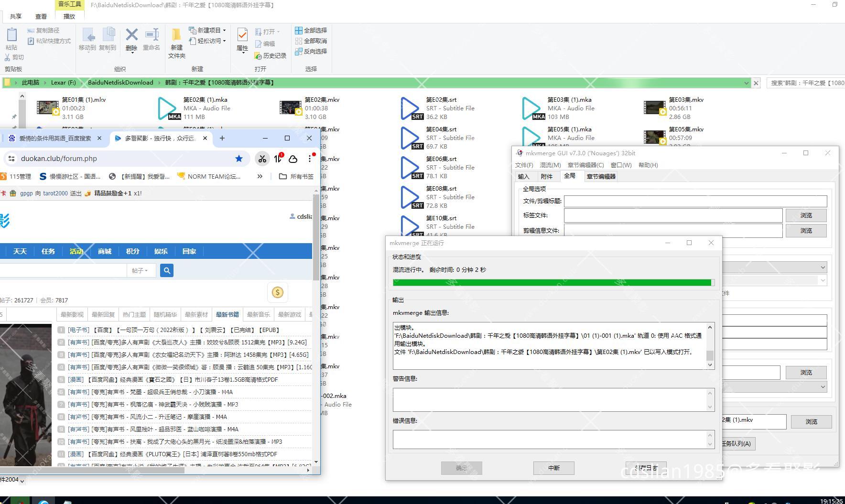
Task: Expand the 帖子 search filter dropdown
Action: pyautogui.click(x=141, y=270)
